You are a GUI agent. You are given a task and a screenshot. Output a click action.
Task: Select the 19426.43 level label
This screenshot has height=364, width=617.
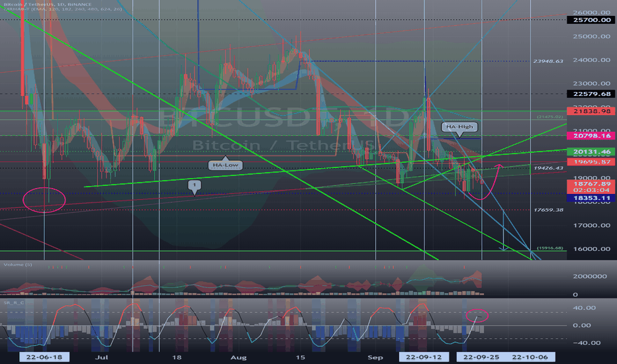(x=548, y=168)
